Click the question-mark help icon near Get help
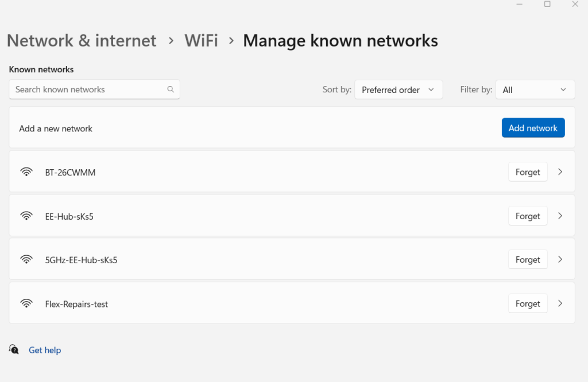The height and width of the screenshot is (382, 588). pos(14,350)
